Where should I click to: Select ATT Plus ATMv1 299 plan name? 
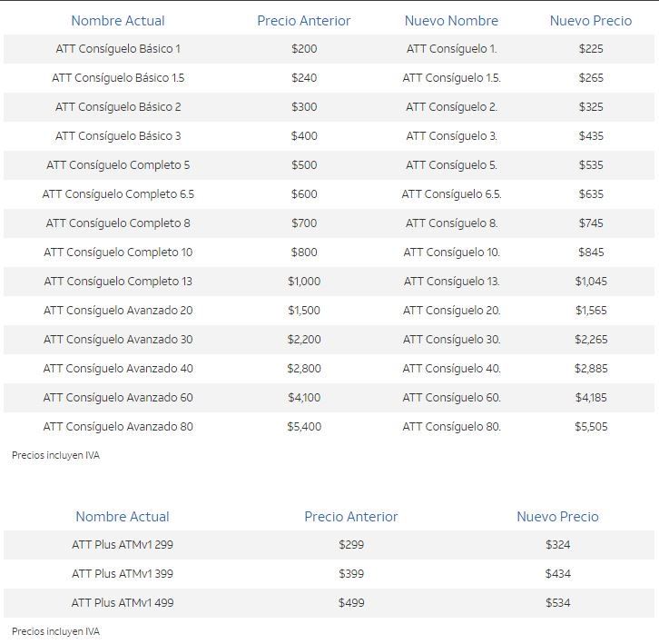pos(123,545)
